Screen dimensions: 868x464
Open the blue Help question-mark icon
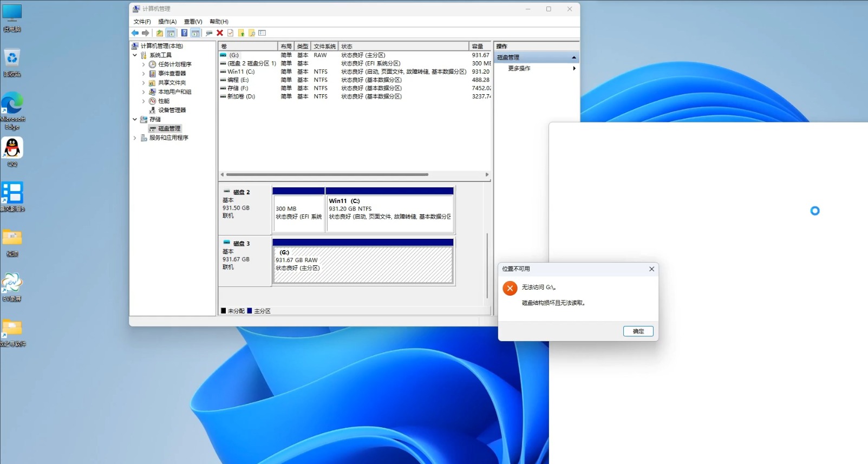pos(184,33)
